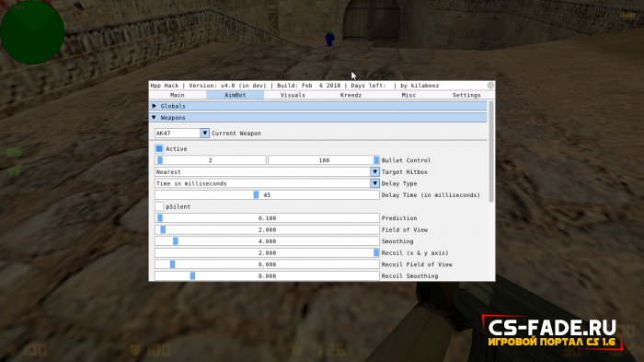
Task: Click the Delay Time slider
Action: 267,195
